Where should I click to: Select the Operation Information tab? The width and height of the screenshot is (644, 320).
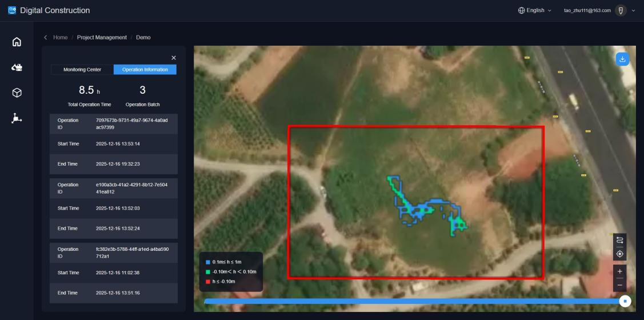click(145, 70)
